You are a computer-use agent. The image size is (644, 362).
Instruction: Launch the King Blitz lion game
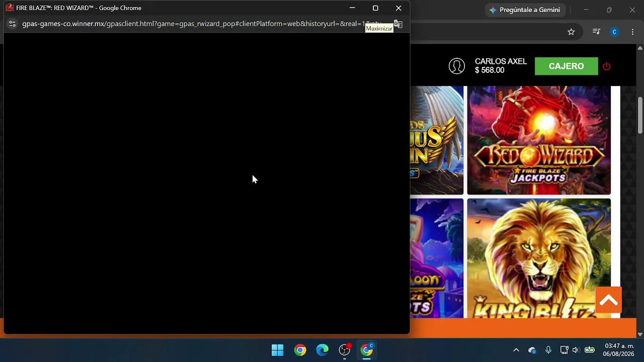(x=539, y=258)
